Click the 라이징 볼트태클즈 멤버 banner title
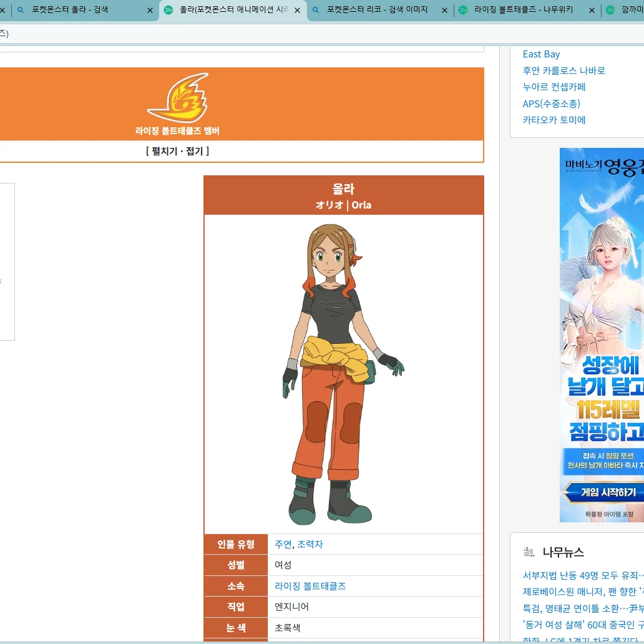 (x=177, y=131)
